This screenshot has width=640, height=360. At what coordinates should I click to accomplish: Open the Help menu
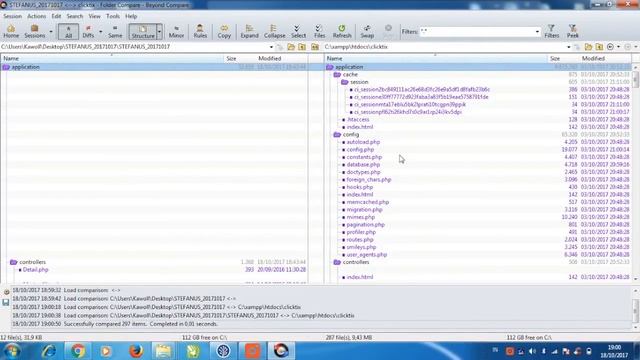[131, 16]
